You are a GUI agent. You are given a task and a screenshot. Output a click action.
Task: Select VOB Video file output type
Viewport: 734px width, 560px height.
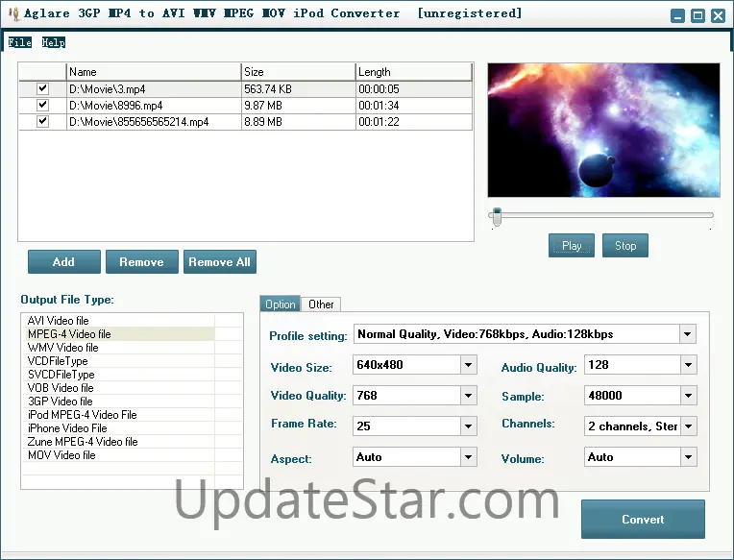click(118, 388)
